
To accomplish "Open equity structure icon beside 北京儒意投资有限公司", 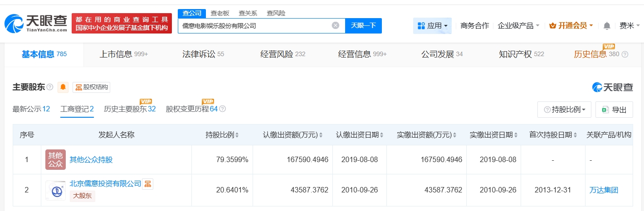I will [148, 184].
